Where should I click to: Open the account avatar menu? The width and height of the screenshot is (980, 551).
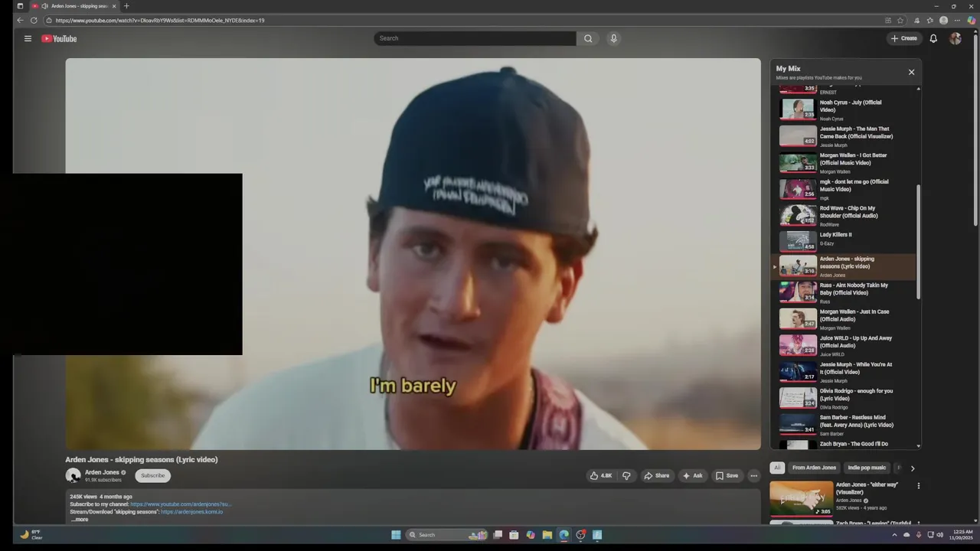point(955,38)
